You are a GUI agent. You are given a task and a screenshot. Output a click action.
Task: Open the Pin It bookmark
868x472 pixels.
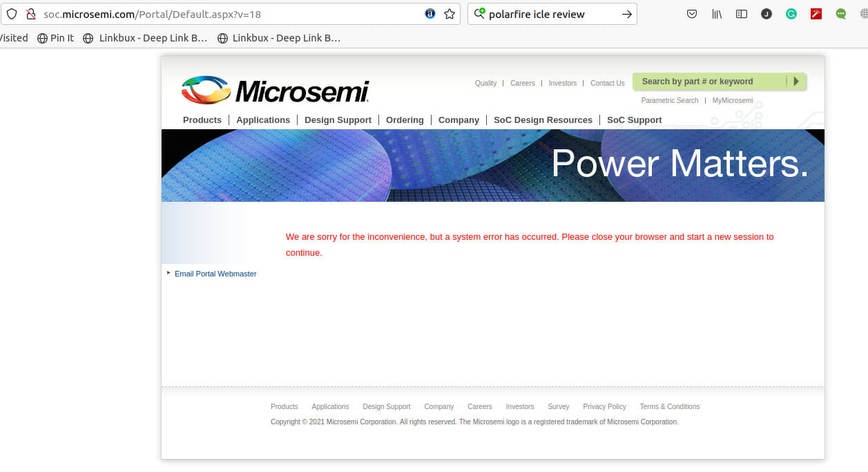point(55,38)
